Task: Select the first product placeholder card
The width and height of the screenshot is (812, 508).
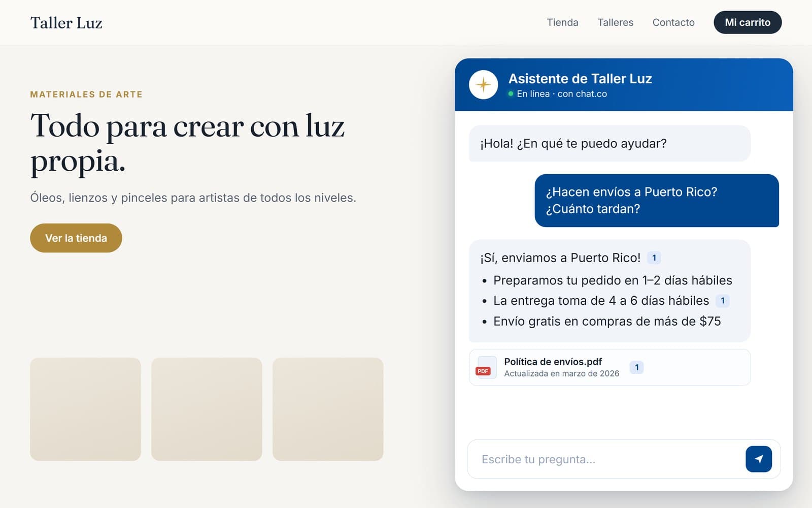Action: (x=85, y=409)
